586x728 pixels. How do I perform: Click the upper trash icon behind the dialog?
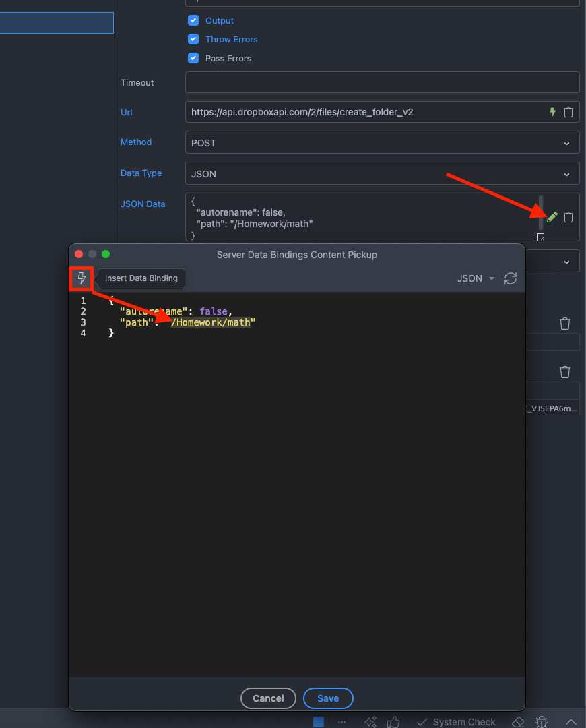(x=564, y=324)
